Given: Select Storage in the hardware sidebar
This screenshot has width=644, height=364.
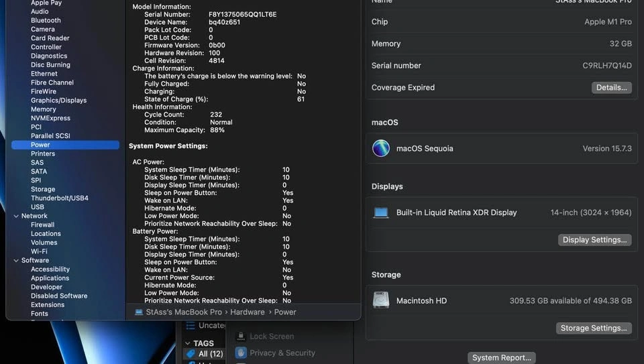Looking at the screenshot, I should (43, 189).
